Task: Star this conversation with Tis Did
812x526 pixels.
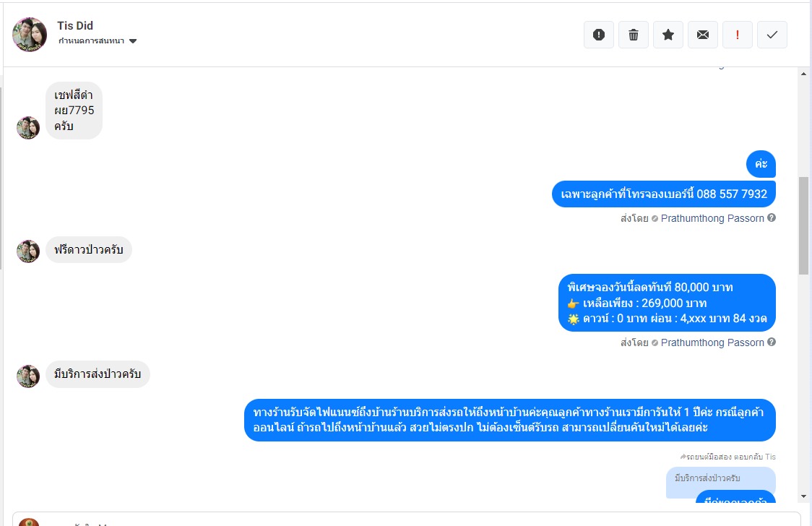Action: (668, 35)
